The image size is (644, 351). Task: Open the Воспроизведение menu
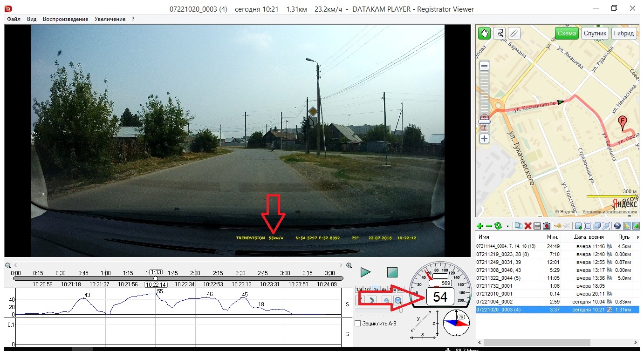pyautogui.click(x=65, y=19)
